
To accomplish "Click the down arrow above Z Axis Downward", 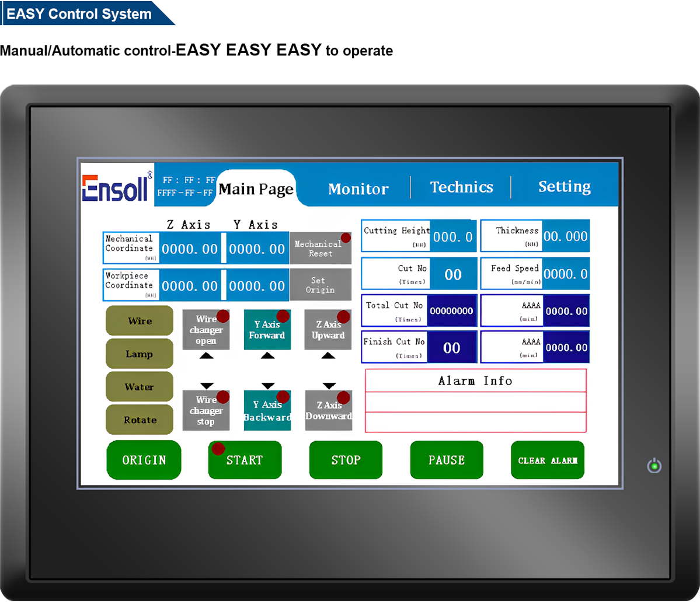I will point(329,386).
